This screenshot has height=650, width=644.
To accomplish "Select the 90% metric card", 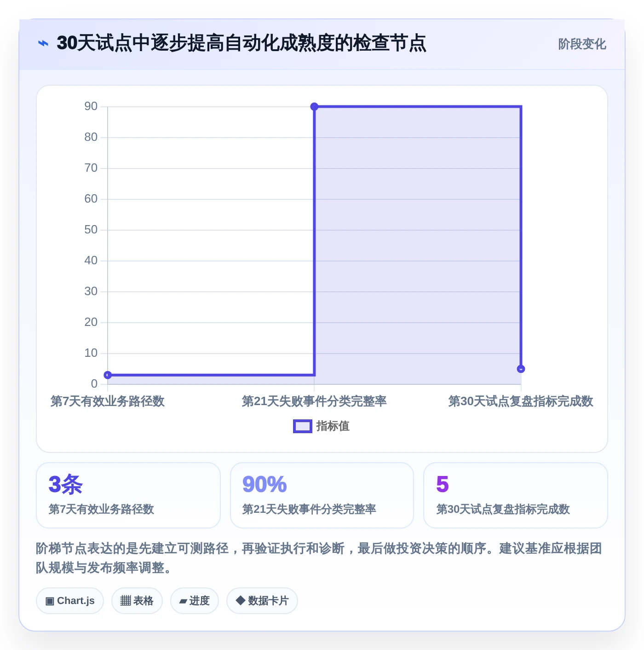I will pos(322,495).
